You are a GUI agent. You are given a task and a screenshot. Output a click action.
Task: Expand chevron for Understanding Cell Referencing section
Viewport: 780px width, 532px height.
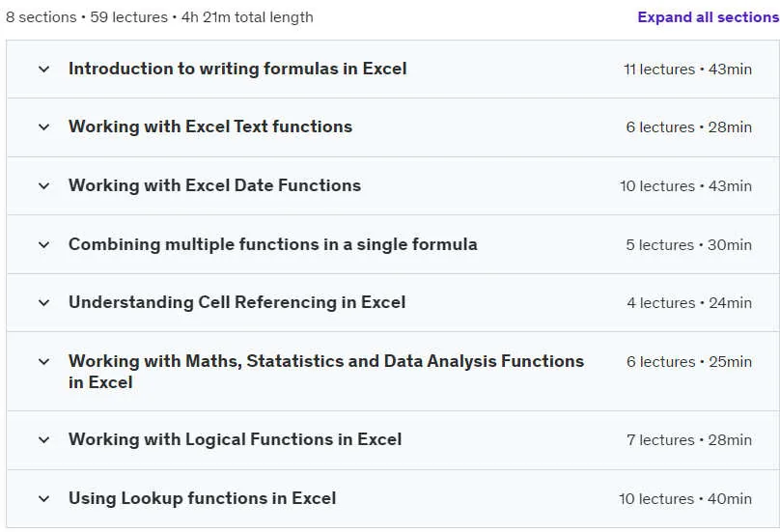click(43, 302)
